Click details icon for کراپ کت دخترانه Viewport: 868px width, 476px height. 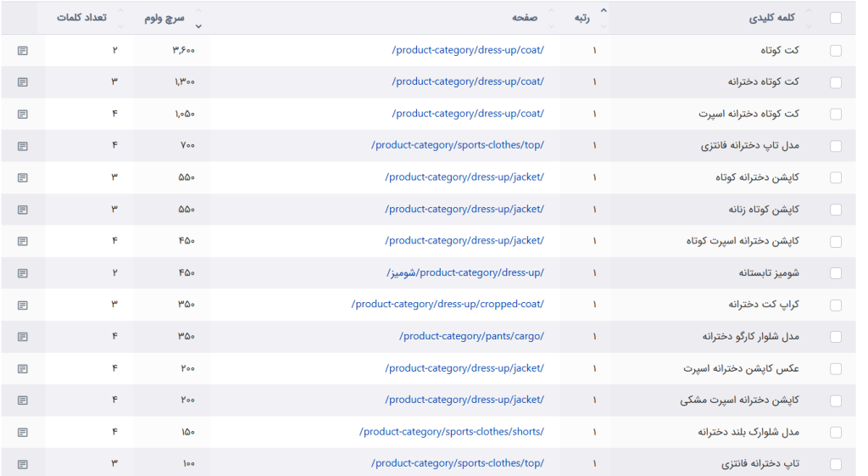[23, 305]
